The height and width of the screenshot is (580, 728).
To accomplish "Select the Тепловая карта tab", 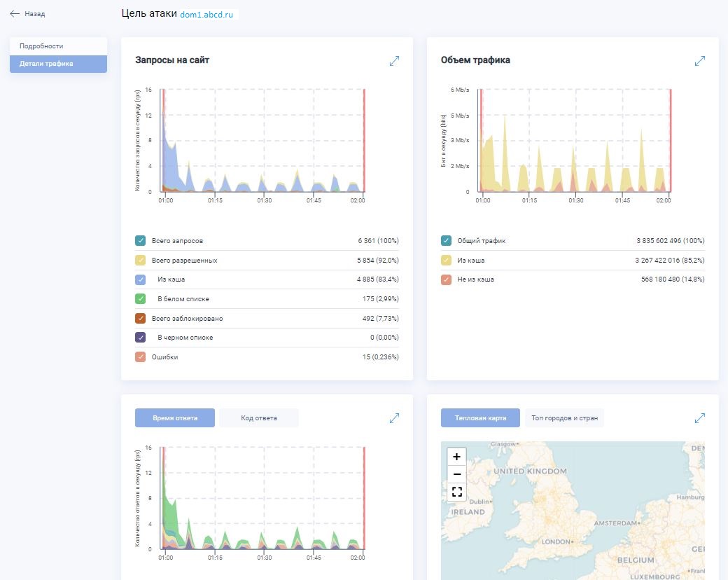I will (x=480, y=418).
